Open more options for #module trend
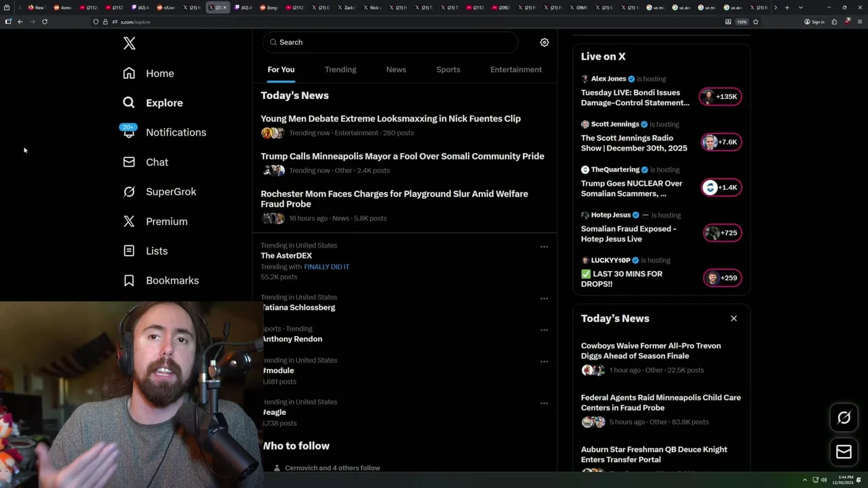 [544, 361]
